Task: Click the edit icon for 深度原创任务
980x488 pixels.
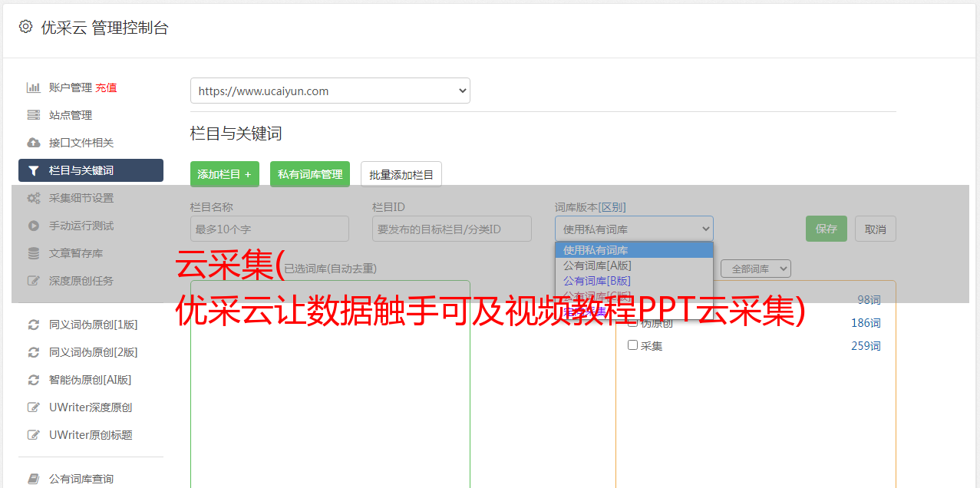Action: pos(34,281)
